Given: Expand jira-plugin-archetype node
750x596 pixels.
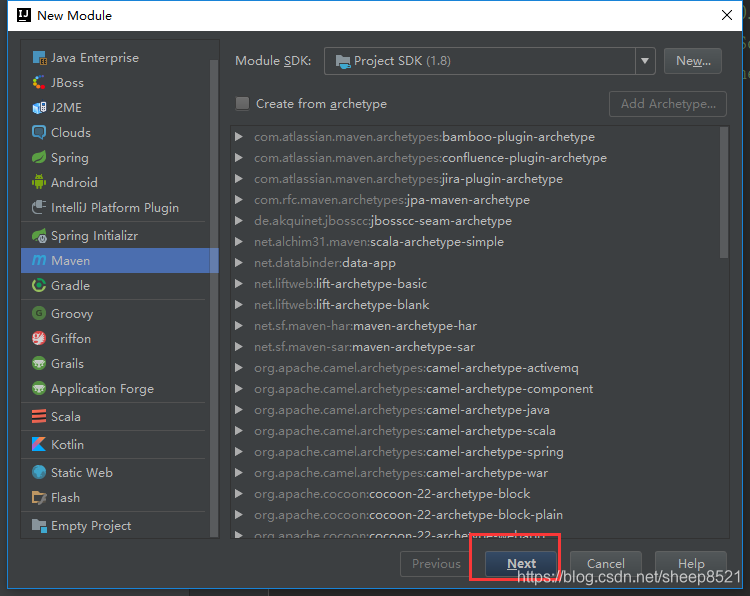Looking at the screenshot, I should pos(239,179).
